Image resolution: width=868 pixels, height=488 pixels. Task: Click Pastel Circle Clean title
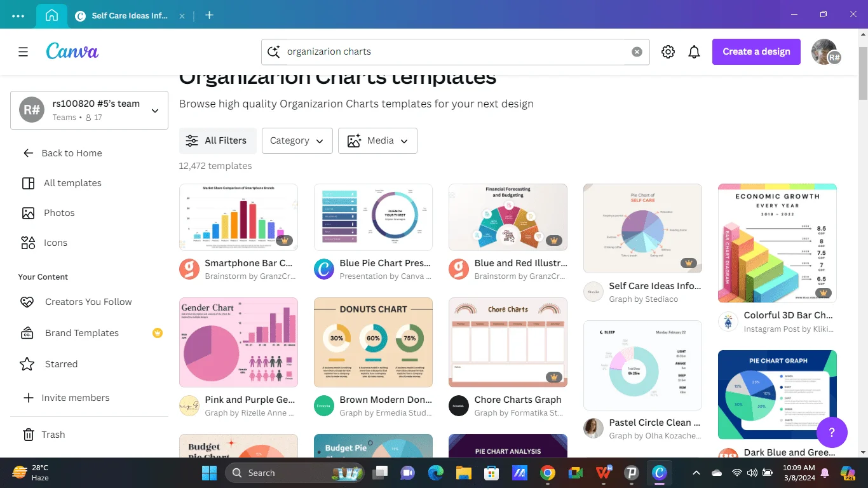(x=654, y=423)
